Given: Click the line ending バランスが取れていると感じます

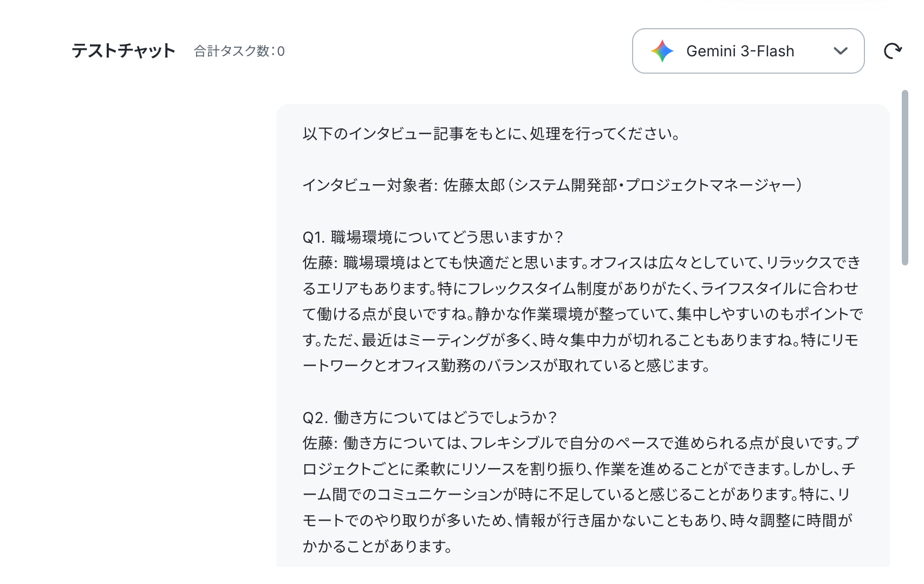Looking at the screenshot, I should point(506,366).
